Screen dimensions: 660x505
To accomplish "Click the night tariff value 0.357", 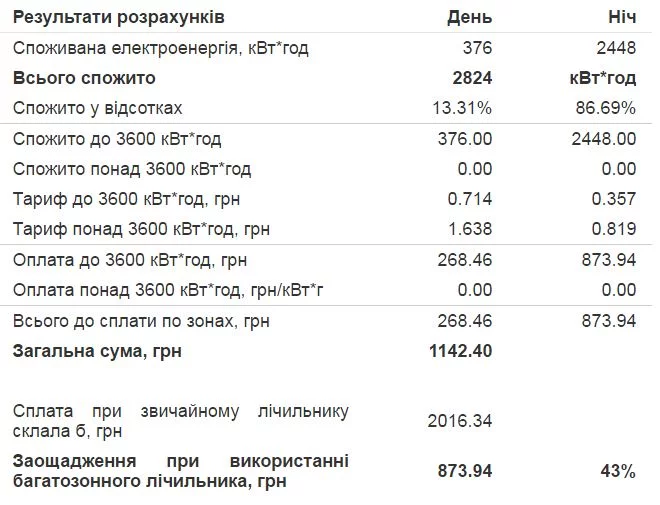I will 614,199.
